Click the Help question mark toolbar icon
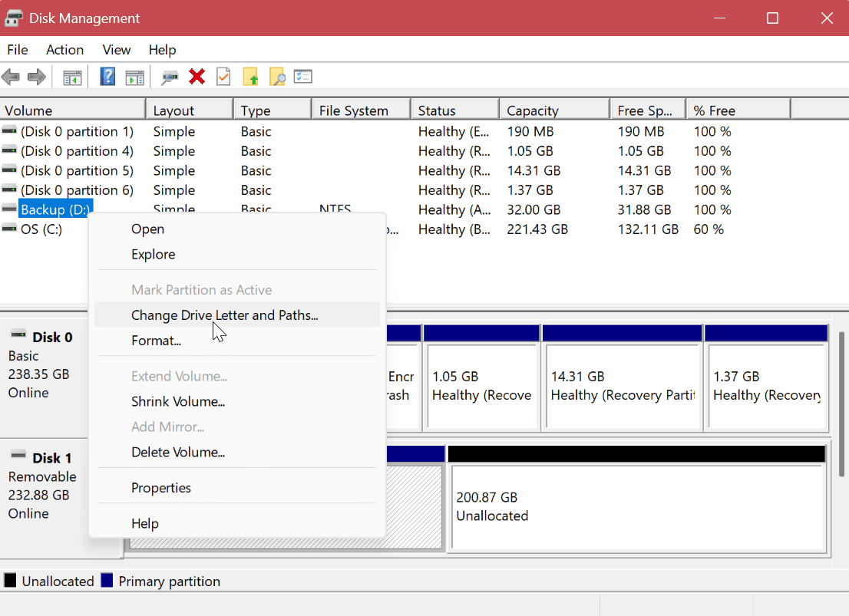849x616 pixels. 108,77
